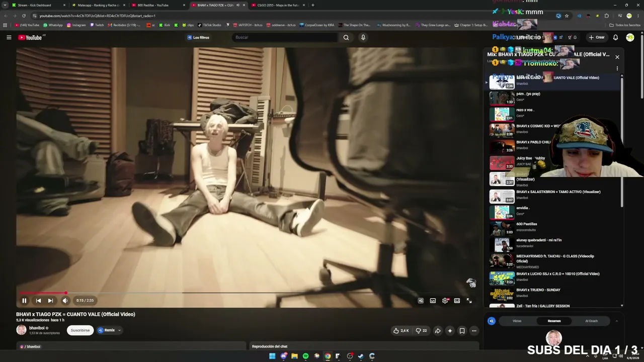Viewport: 644px width, 362px height.
Task: Open the YouTube guide hamburger menu
Action: tap(9, 37)
